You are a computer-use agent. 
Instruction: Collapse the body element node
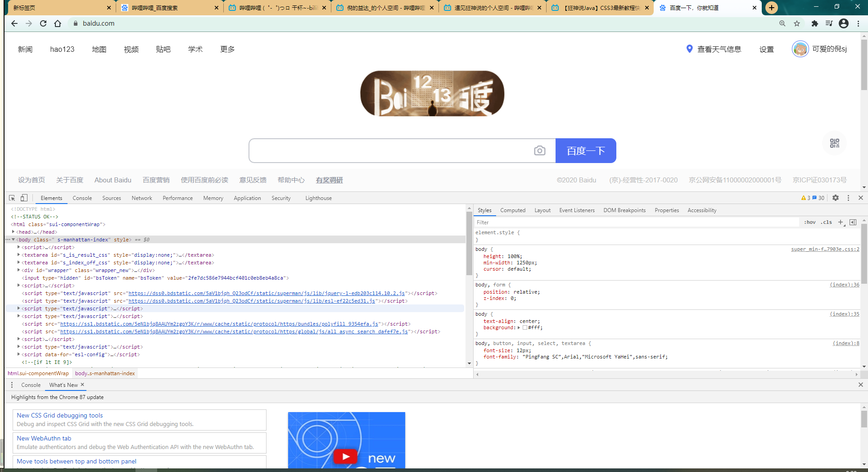(13, 240)
